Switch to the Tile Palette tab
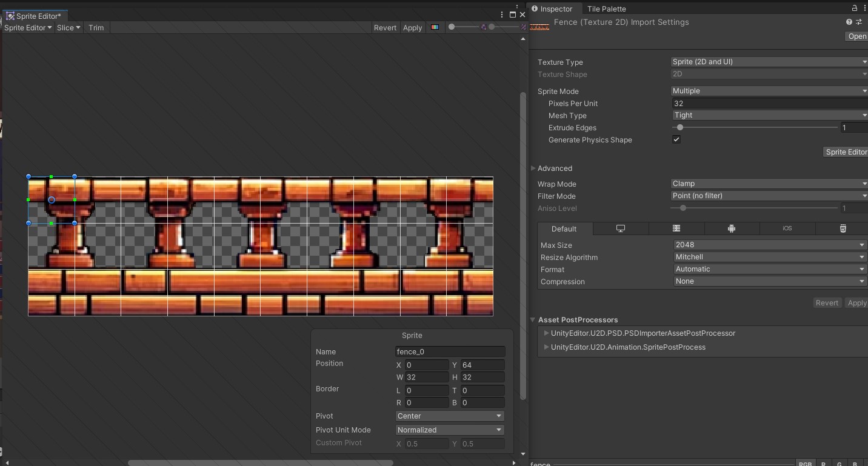Screen dimensions: 868x466 606,8
